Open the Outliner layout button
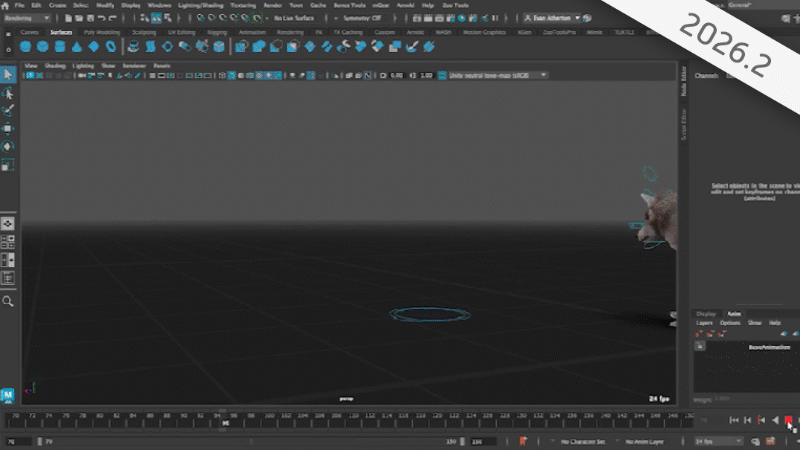 pyautogui.click(x=8, y=278)
